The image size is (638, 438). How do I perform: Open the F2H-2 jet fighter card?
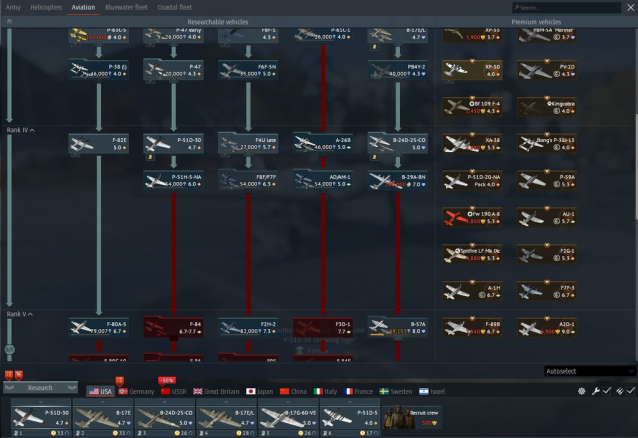point(248,328)
